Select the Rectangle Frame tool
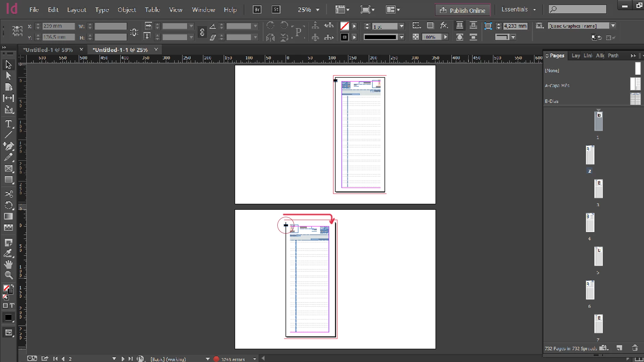The image size is (644, 362). (x=8, y=169)
